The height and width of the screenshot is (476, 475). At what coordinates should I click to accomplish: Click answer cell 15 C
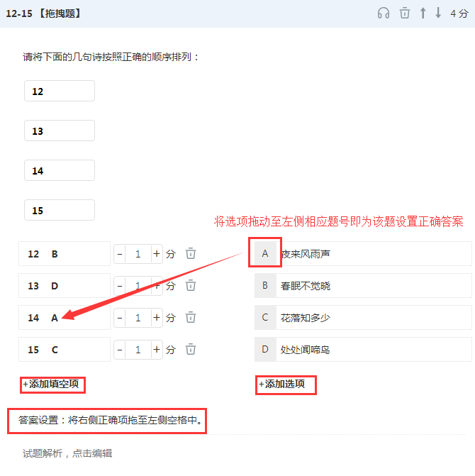(65, 349)
